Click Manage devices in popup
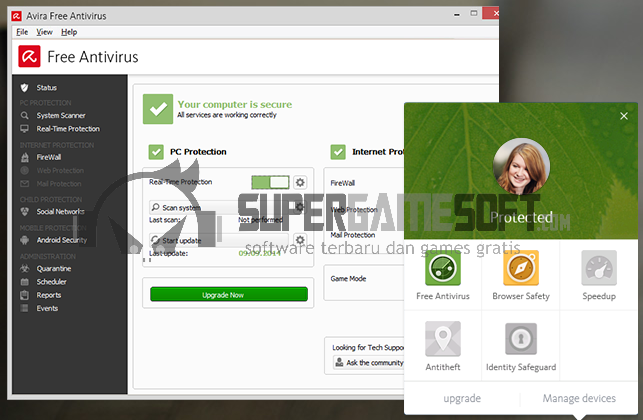643x420 pixels. click(579, 398)
